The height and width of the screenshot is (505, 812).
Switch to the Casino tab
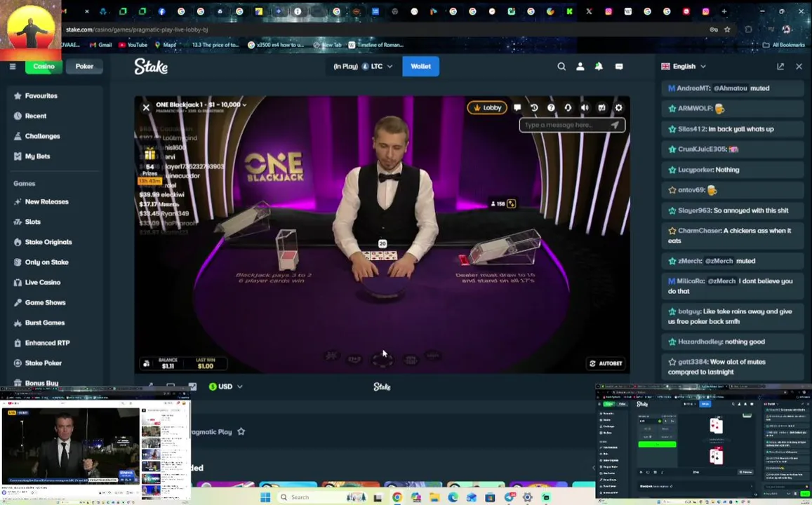[x=44, y=66]
